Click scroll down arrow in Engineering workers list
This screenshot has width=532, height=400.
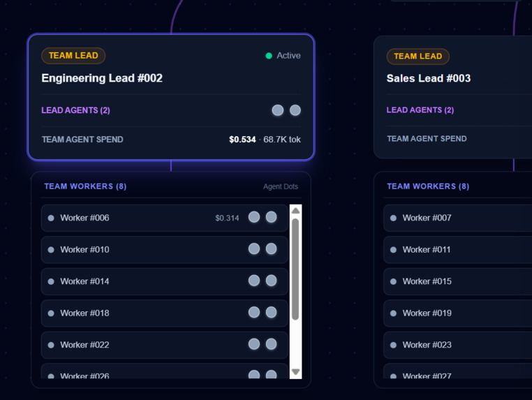point(295,372)
